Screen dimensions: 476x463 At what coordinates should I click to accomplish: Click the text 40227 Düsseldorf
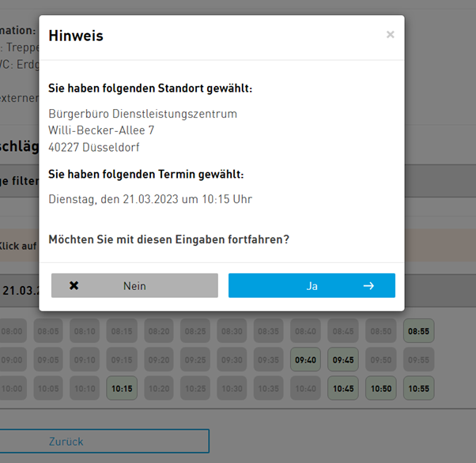[94, 148]
